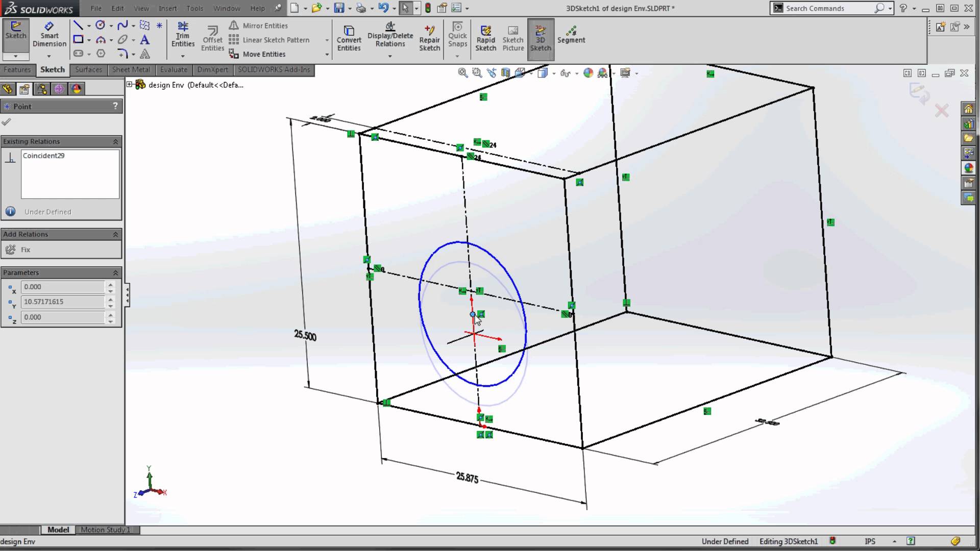This screenshot has height=551, width=980.
Task: Toggle the Model tab view
Action: pos(58,530)
